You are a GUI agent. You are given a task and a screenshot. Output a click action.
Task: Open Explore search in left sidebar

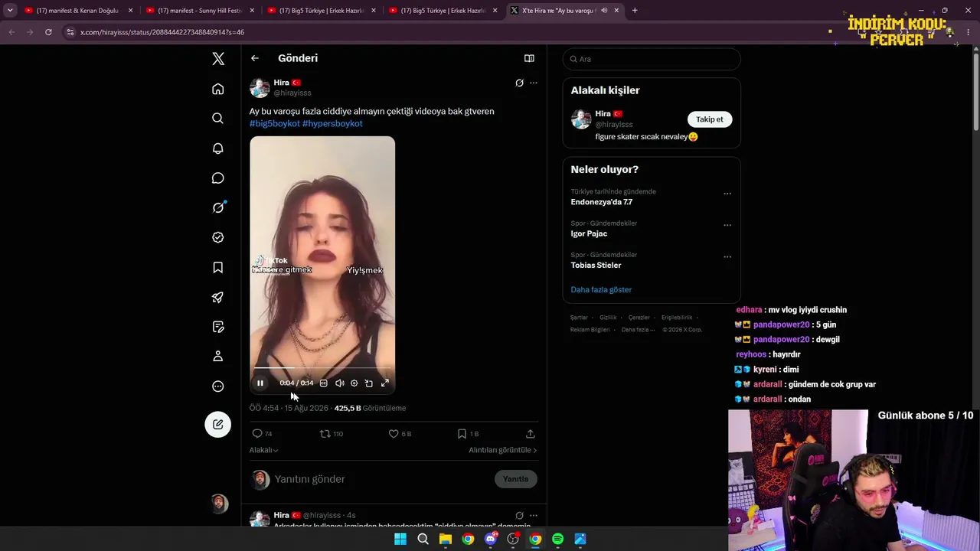tap(218, 119)
